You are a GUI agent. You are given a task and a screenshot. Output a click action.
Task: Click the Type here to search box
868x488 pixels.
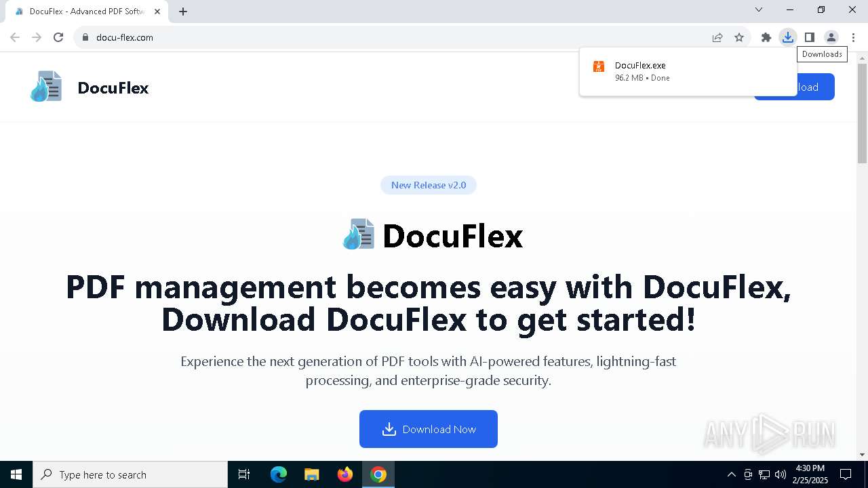(130, 474)
